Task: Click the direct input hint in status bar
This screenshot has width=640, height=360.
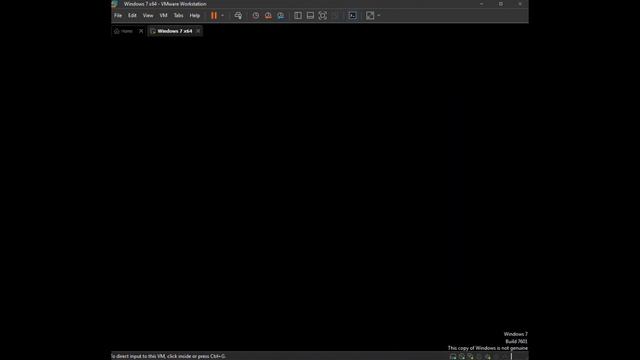Action: click(168, 356)
